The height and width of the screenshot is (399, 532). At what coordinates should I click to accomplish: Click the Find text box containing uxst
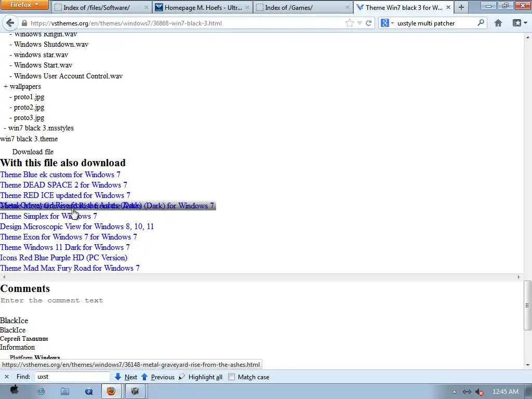(x=72, y=377)
